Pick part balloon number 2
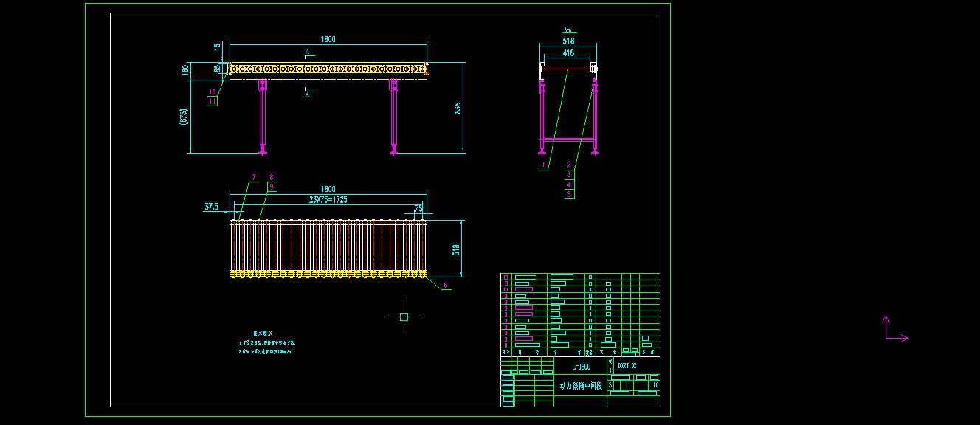The height and width of the screenshot is (425, 980). pos(569,165)
